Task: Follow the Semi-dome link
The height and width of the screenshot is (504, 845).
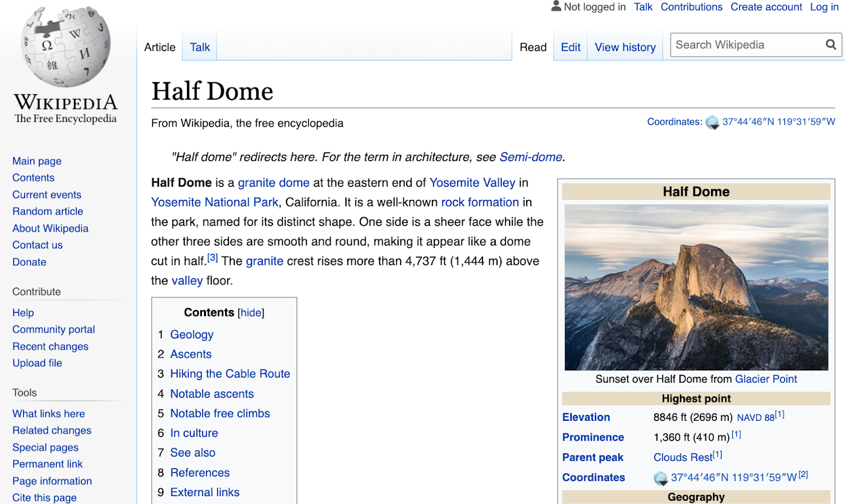Action: point(530,157)
